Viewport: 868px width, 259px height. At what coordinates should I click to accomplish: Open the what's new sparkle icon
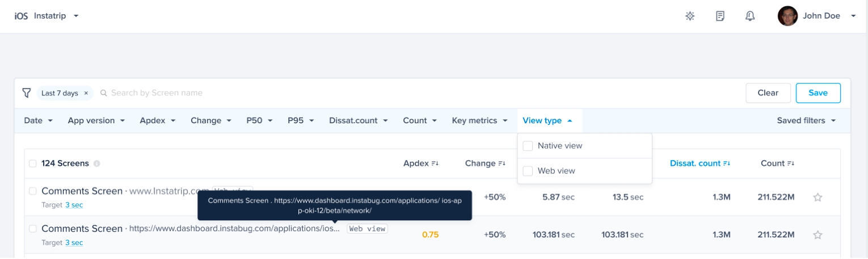(690, 16)
